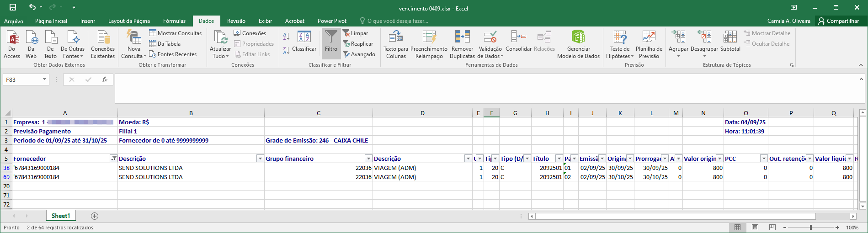The image size is (868, 233).
Task: Open the Name Box dropdown arrow
Action: [44, 79]
